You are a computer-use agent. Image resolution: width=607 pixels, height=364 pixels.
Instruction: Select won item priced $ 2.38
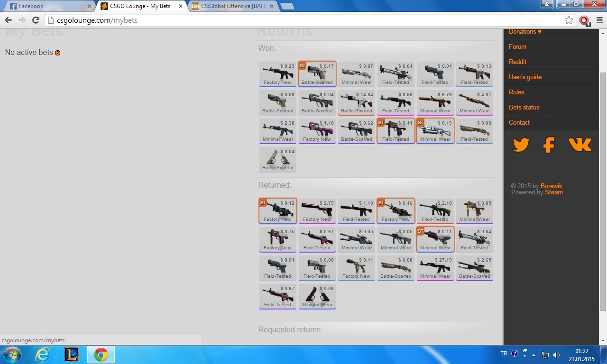278,131
